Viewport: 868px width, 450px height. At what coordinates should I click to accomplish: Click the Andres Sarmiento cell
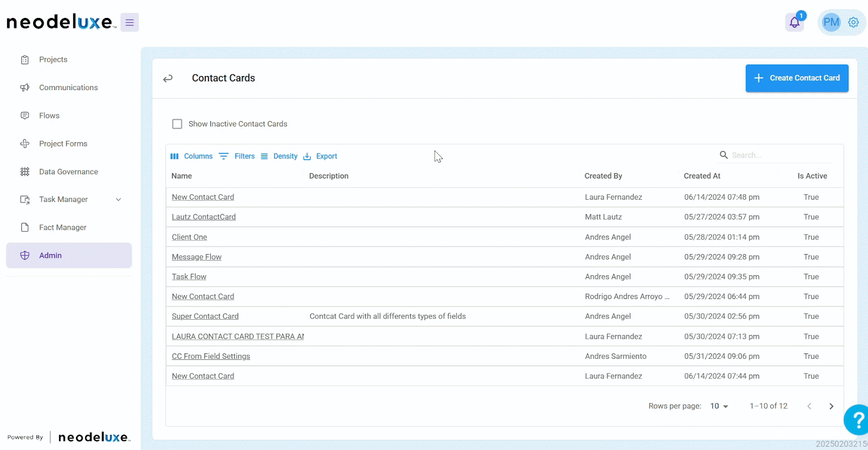[x=616, y=357]
